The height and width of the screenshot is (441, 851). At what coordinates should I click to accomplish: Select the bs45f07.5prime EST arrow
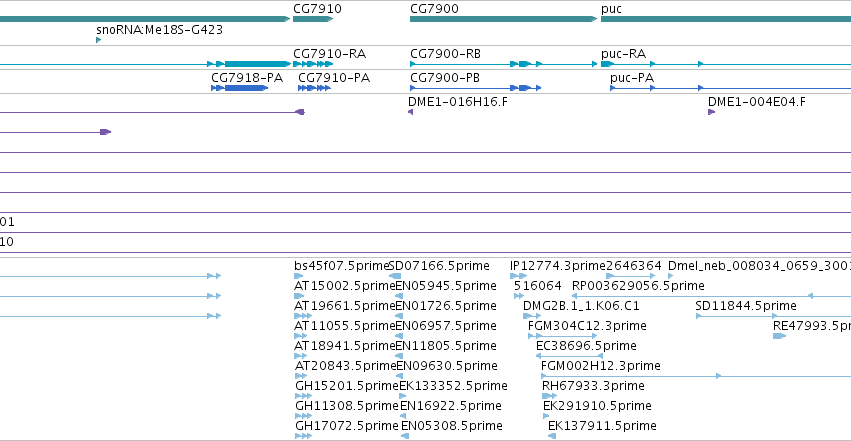(299, 276)
